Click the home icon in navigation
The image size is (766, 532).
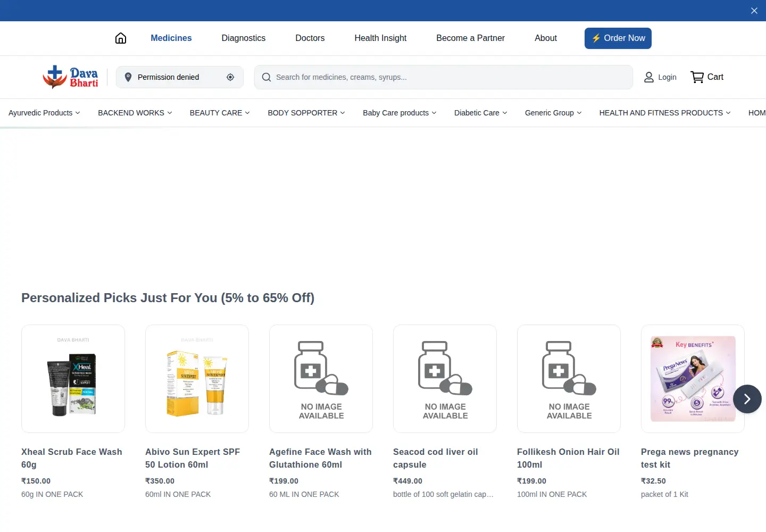[x=121, y=38]
